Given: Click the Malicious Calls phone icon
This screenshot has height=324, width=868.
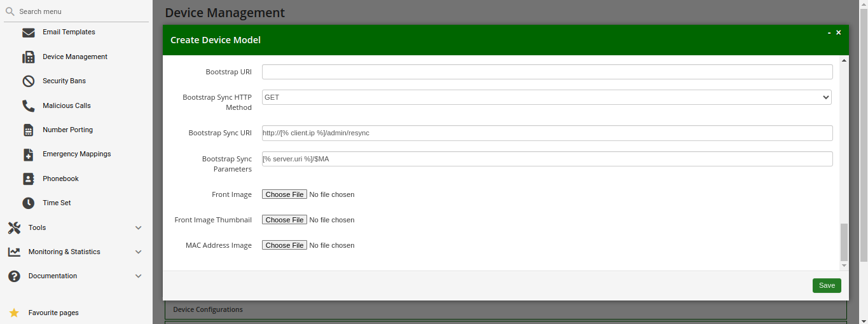Looking at the screenshot, I should click(29, 106).
